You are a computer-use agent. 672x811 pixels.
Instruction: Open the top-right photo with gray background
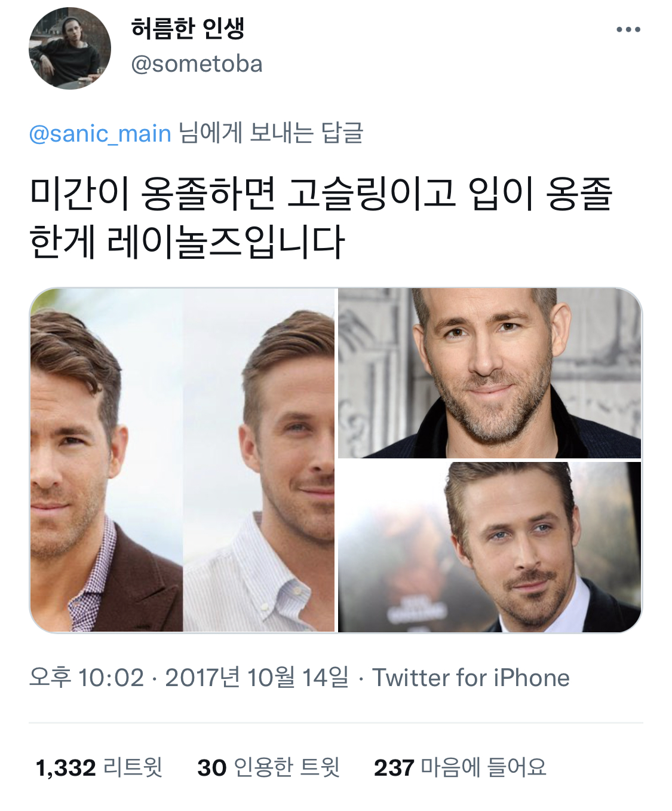point(490,373)
